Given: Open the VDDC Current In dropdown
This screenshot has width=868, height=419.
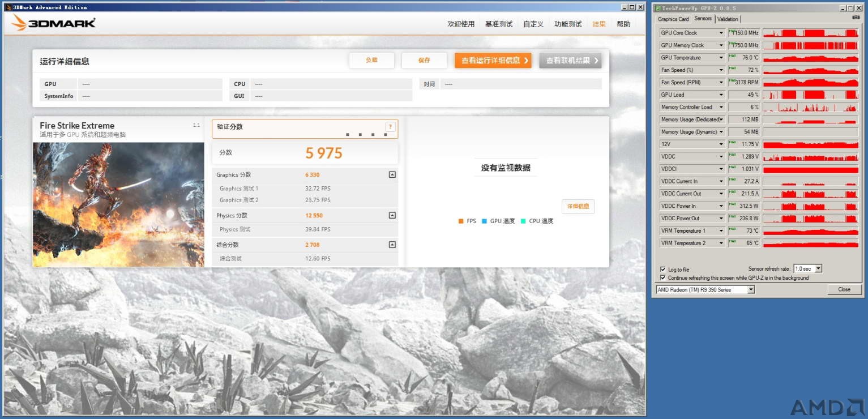Looking at the screenshot, I should [721, 181].
